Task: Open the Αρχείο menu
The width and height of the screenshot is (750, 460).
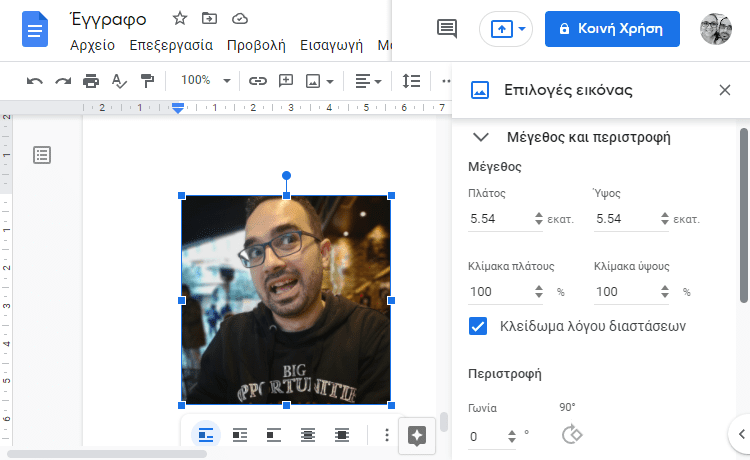Action: (92, 45)
